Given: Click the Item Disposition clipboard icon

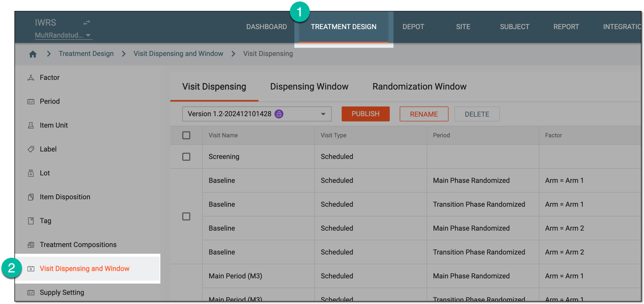Looking at the screenshot, I should pos(31,197).
